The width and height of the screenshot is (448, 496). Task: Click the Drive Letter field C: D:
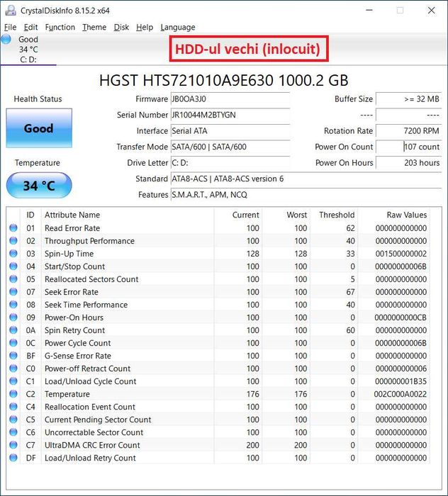point(230,162)
